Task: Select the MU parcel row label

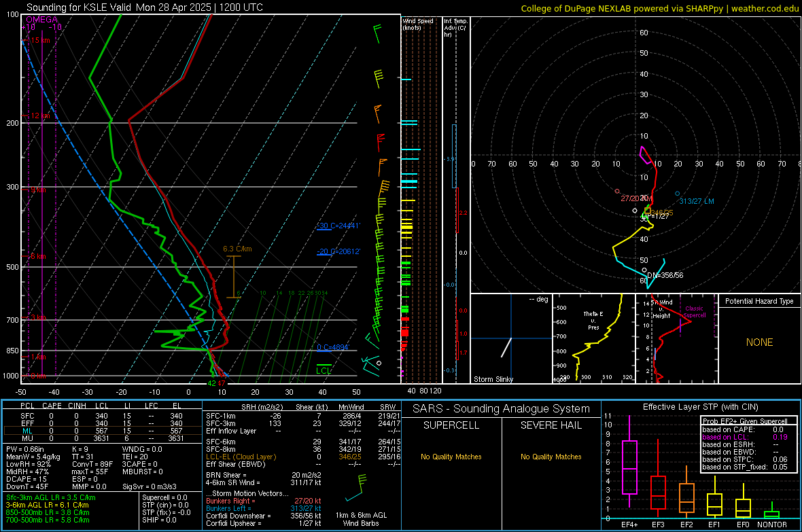Action: [27, 438]
